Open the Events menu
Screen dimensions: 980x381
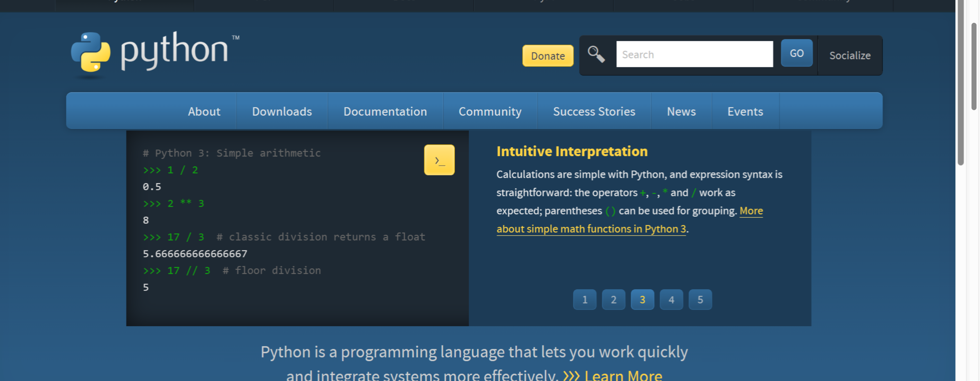tap(745, 112)
